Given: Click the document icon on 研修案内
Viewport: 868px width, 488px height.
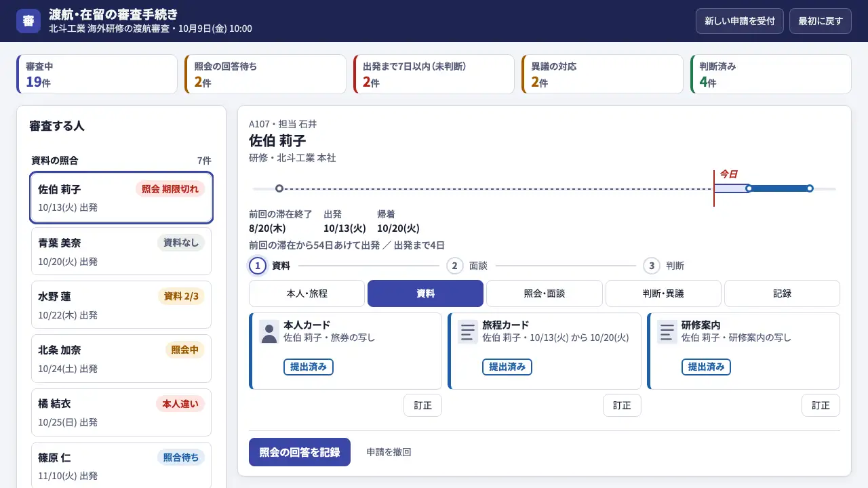Looking at the screenshot, I should point(667,332).
